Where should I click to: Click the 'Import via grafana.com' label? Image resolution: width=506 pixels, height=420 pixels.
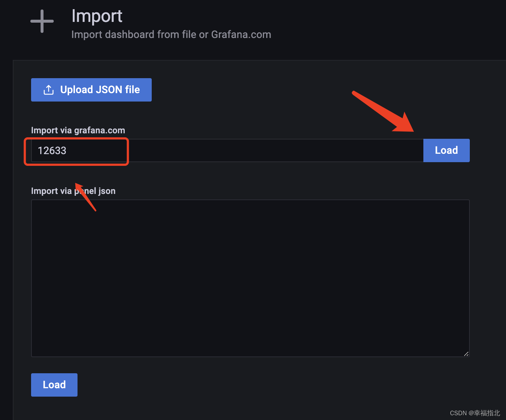[x=78, y=130]
